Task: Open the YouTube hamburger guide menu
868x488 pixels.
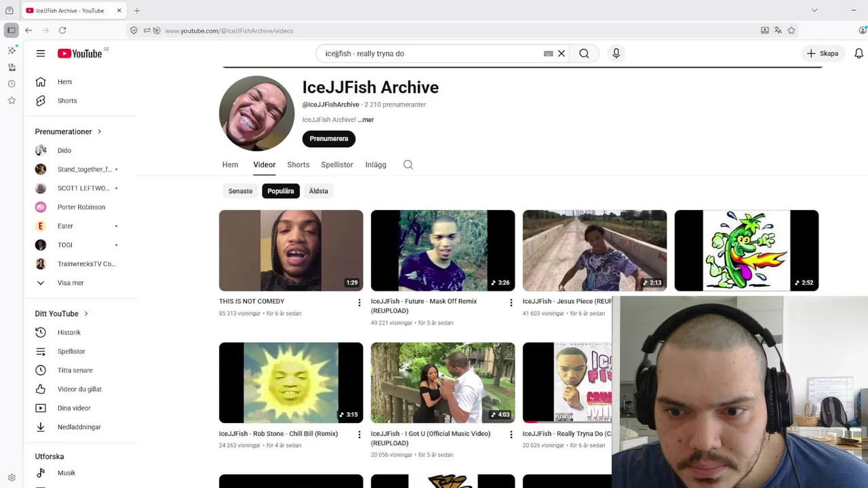Action: click(x=41, y=54)
